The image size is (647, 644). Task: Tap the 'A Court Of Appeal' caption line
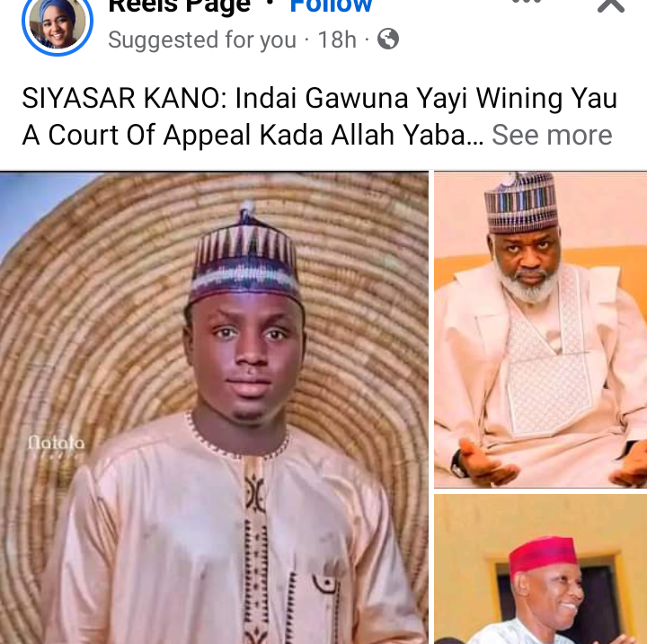coord(137,135)
